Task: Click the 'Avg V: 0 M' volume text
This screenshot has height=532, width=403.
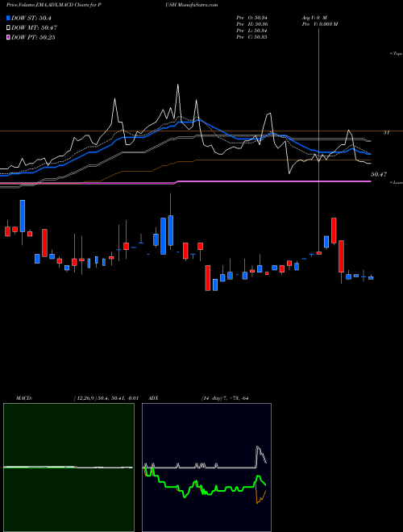Action: pos(314,17)
